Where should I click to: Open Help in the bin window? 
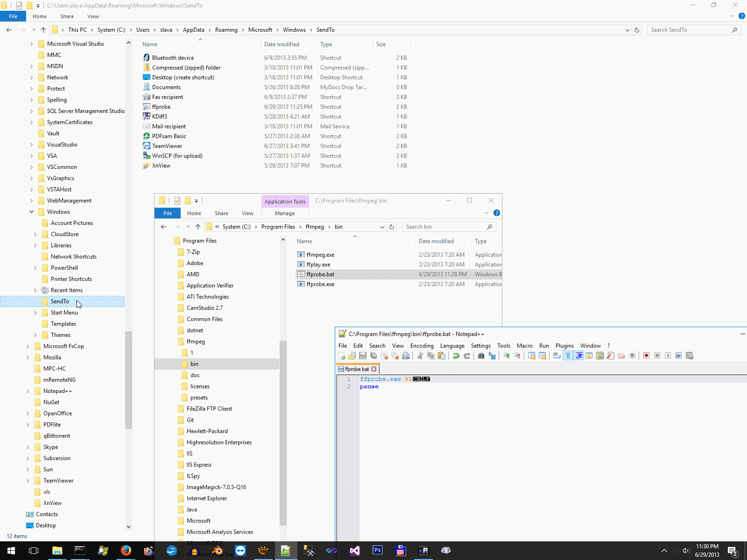tap(497, 213)
